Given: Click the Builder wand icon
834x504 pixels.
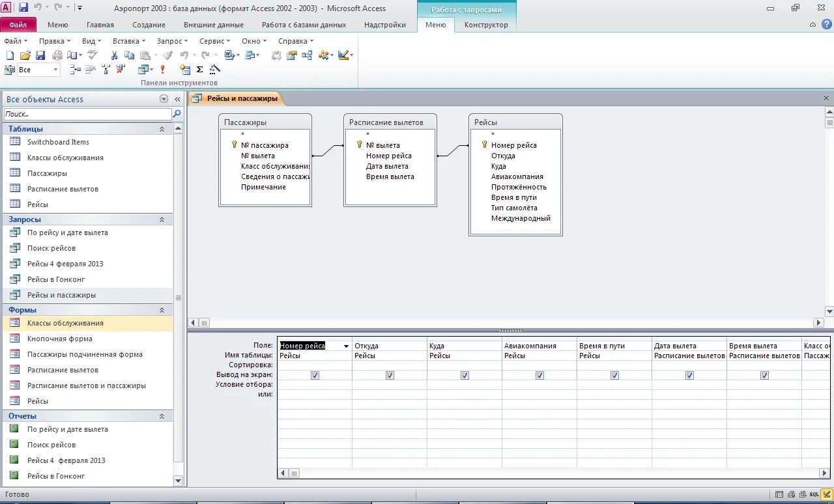Looking at the screenshot, I should [214, 70].
